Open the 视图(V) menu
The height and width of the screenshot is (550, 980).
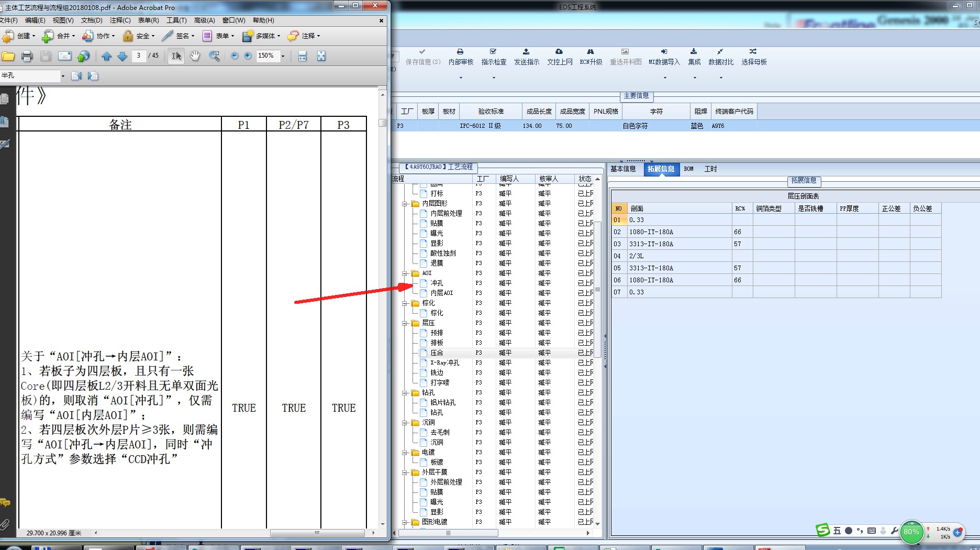pos(63,20)
